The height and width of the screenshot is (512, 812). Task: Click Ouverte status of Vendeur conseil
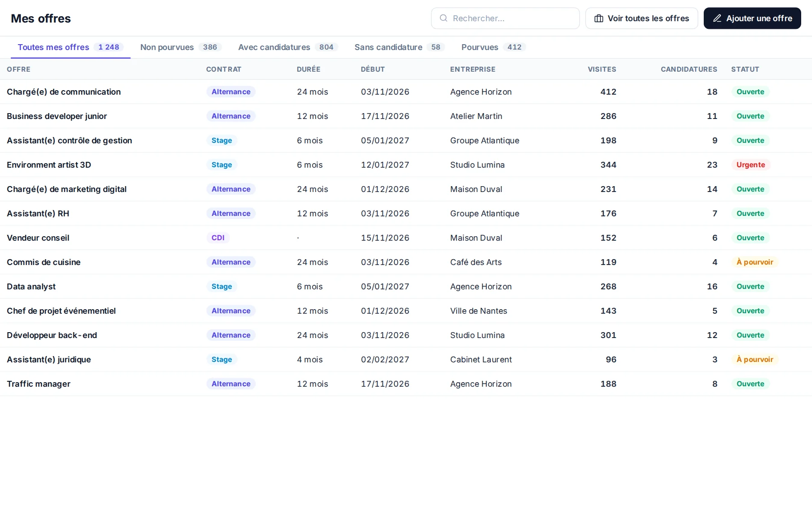[x=750, y=238]
